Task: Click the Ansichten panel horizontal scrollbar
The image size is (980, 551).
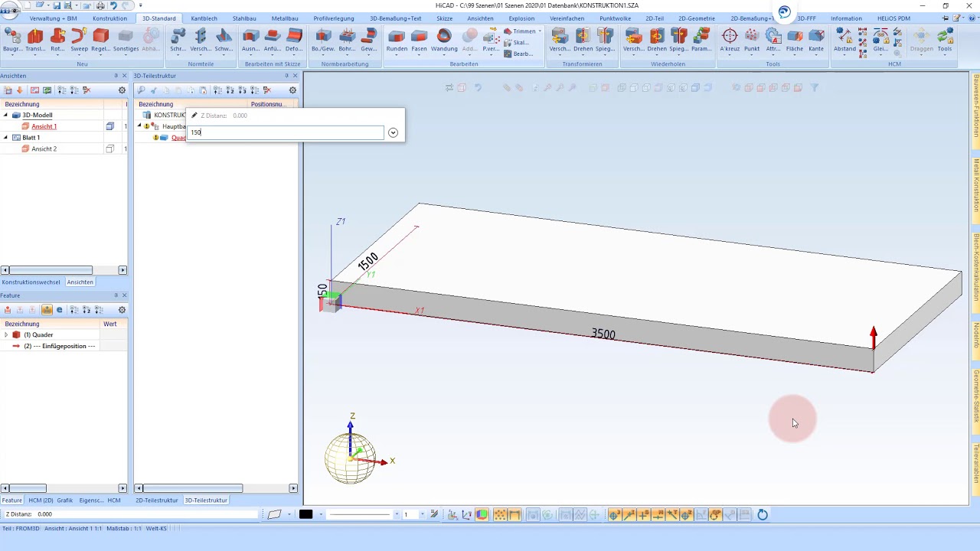Action: click(51, 270)
